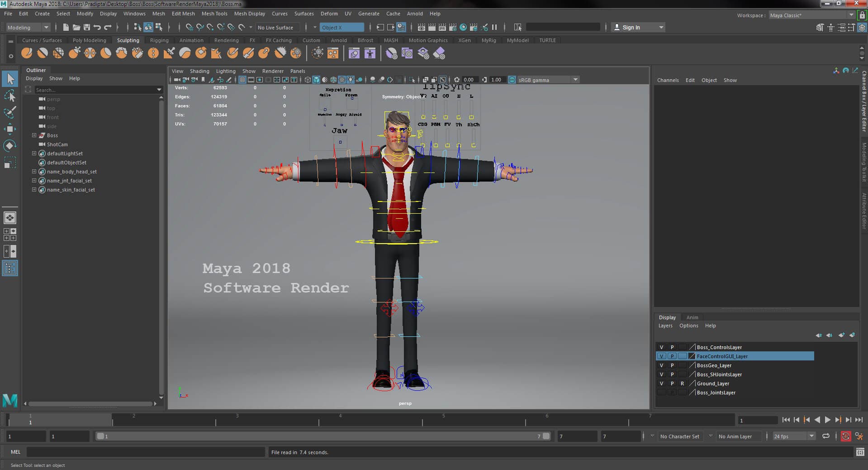Click the loop playback toggle icon
The height and width of the screenshot is (470, 868).
coord(826,436)
